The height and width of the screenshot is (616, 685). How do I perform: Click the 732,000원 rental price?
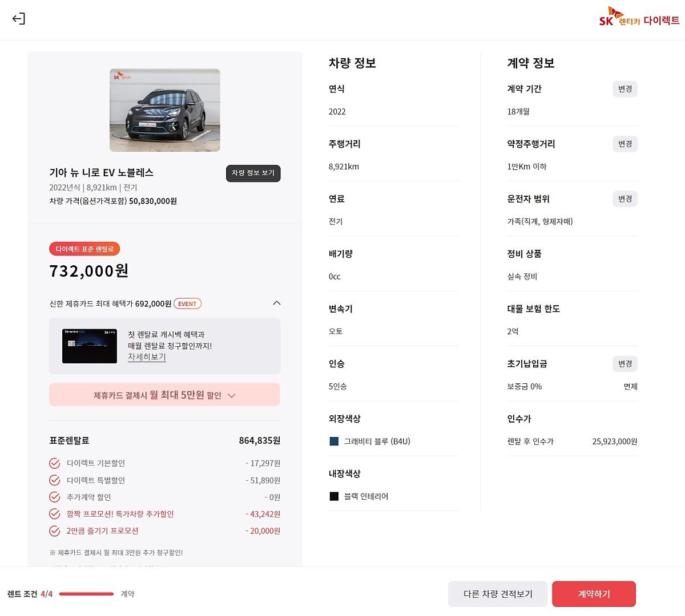[x=89, y=271]
